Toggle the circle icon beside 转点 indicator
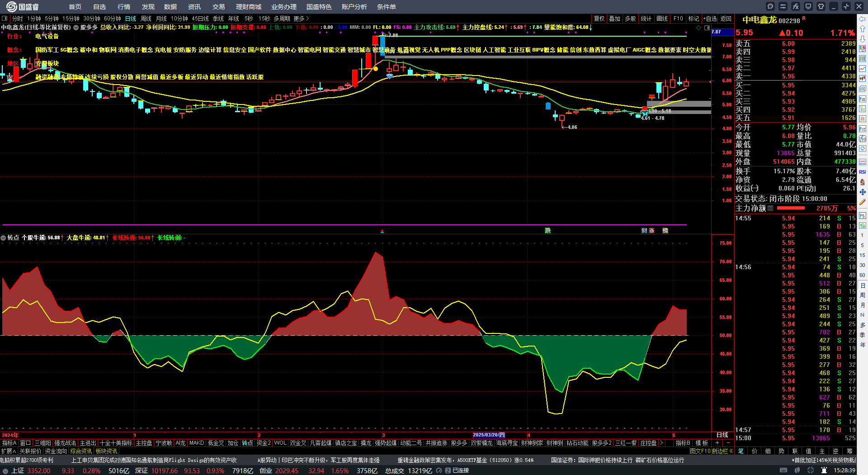 click(3, 237)
